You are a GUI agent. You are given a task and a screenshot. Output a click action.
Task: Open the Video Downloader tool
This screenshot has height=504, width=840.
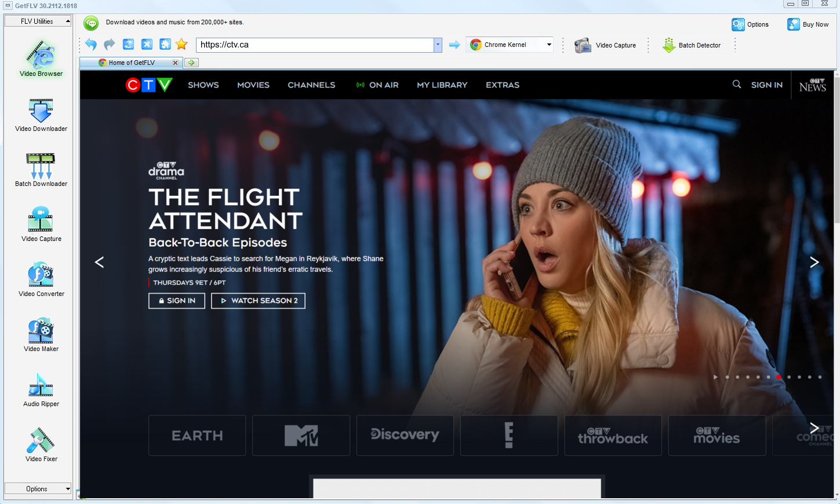pos(41,115)
